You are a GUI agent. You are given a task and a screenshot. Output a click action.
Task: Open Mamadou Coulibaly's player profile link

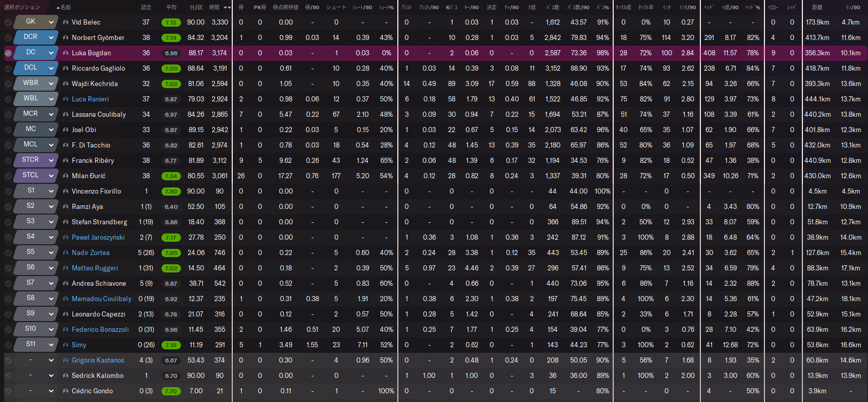(102, 299)
